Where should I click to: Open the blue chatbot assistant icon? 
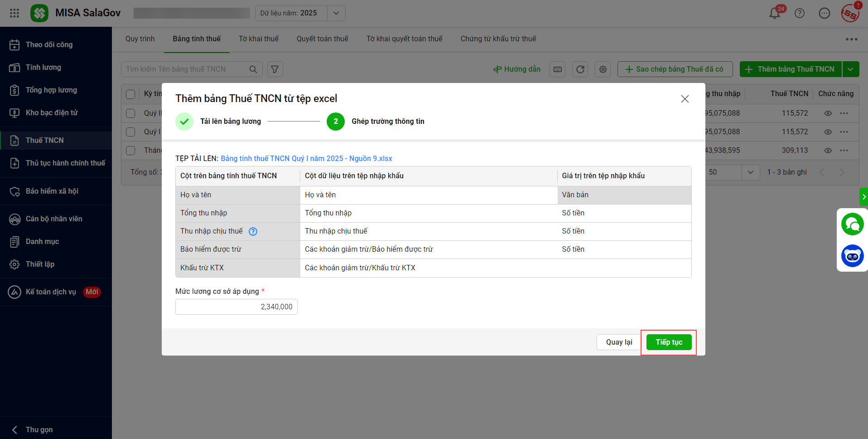click(852, 256)
